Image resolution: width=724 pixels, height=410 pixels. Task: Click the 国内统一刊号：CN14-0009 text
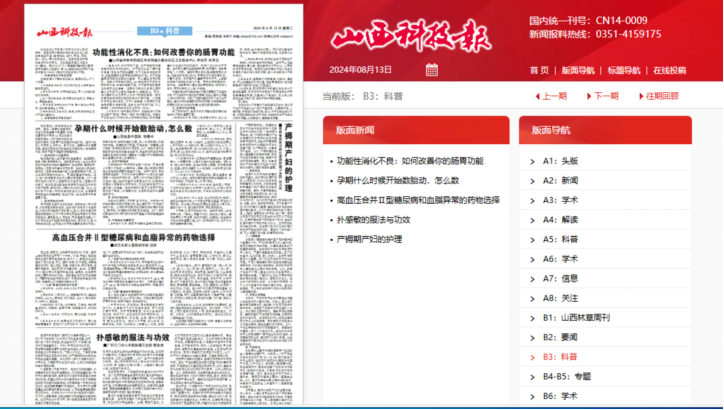point(588,20)
